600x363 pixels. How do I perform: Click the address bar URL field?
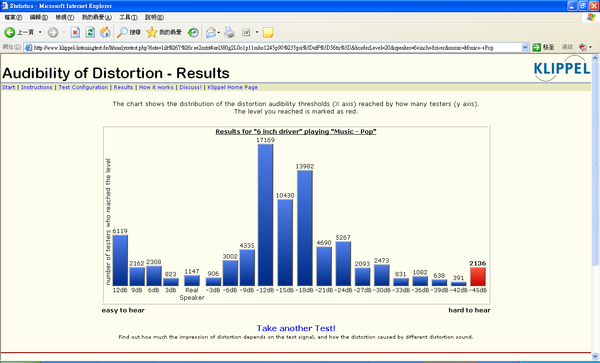(x=277, y=47)
